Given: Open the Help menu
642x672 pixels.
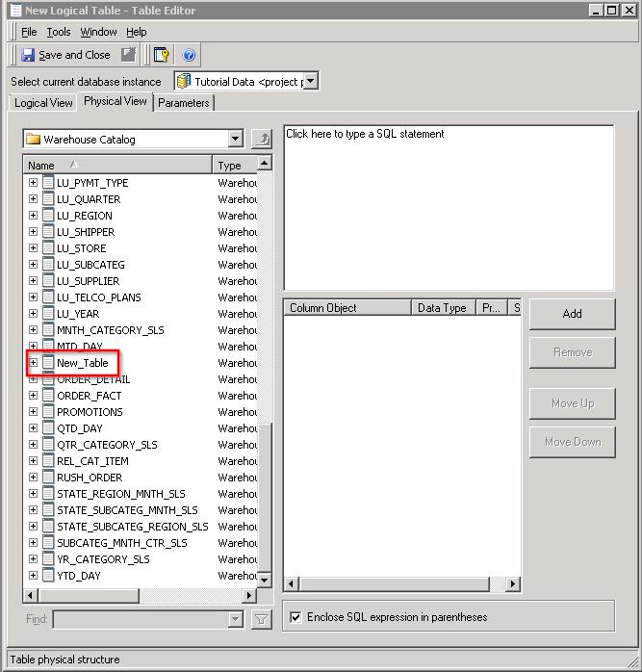Looking at the screenshot, I should pos(137,32).
